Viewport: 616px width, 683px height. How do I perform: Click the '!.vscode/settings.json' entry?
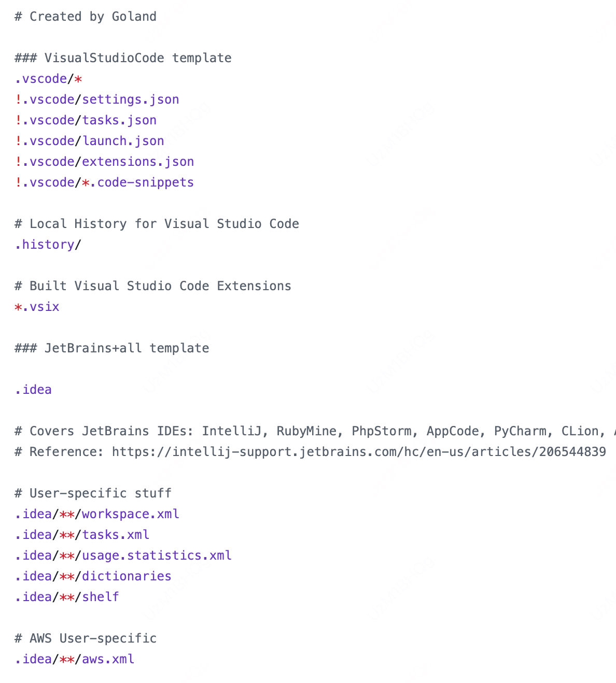[97, 99]
